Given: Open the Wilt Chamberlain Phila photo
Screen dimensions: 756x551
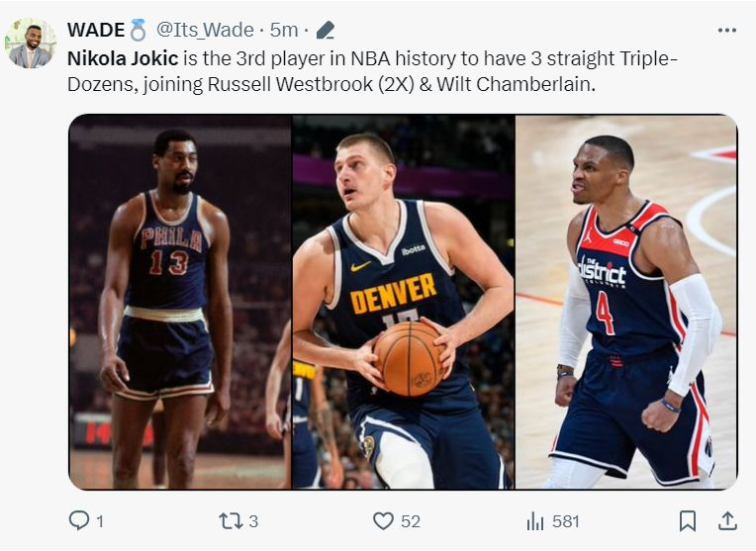Looking at the screenshot, I should (x=180, y=302).
